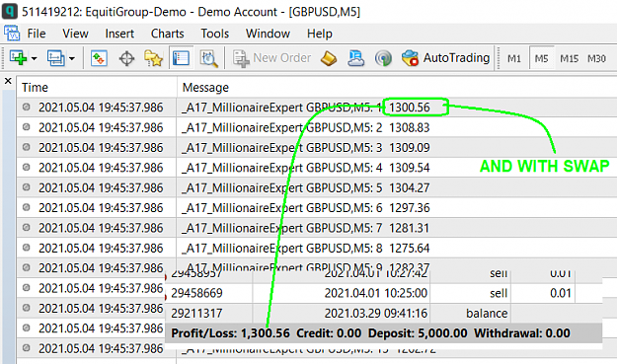Open the Insert menu
The height and width of the screenshot is (364, 617).
[119, 34]
